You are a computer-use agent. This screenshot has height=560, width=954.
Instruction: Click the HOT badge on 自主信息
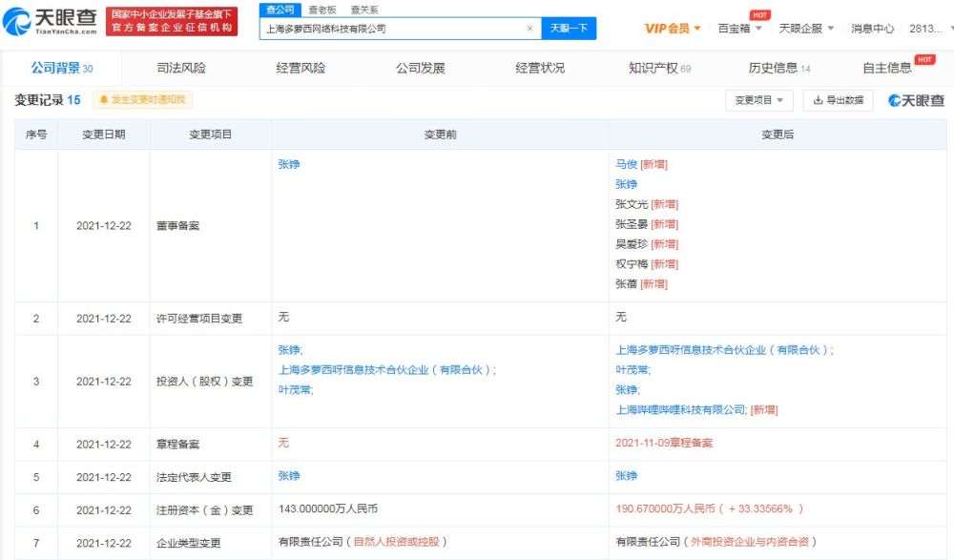click(x=924, y=59)
